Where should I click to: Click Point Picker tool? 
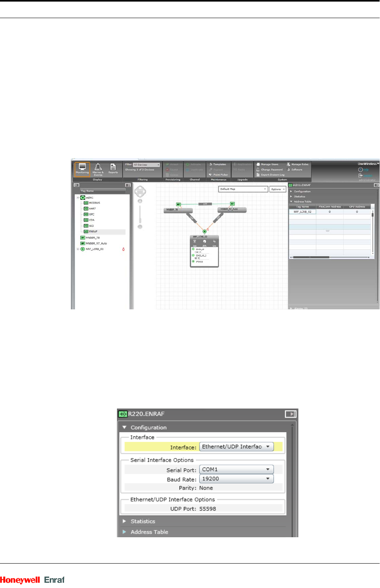click(219, 175)
